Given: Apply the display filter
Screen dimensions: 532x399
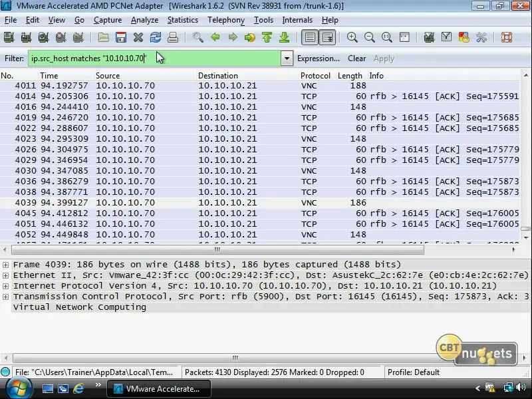Looking at the screenshot, I should [384, 59].
